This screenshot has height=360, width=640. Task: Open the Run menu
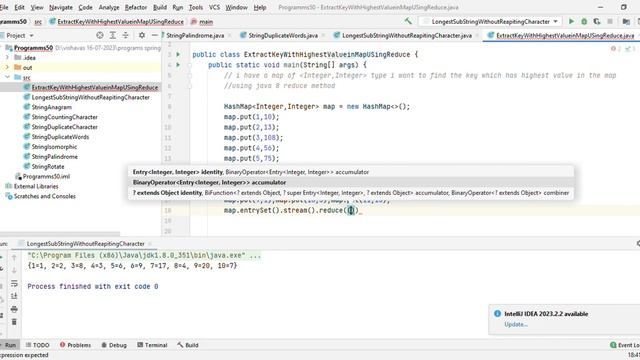click(178, 7)
